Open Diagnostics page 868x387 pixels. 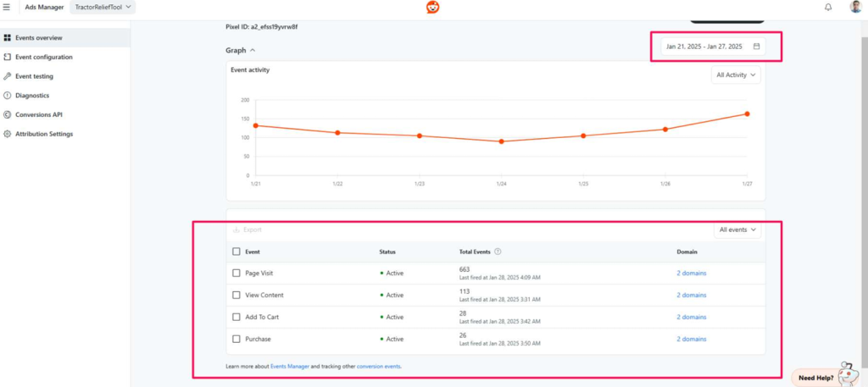coord(64,95)
